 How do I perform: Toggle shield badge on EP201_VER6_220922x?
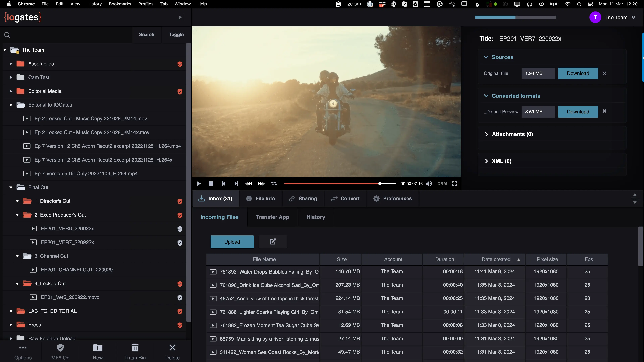(x=180, y=229)
